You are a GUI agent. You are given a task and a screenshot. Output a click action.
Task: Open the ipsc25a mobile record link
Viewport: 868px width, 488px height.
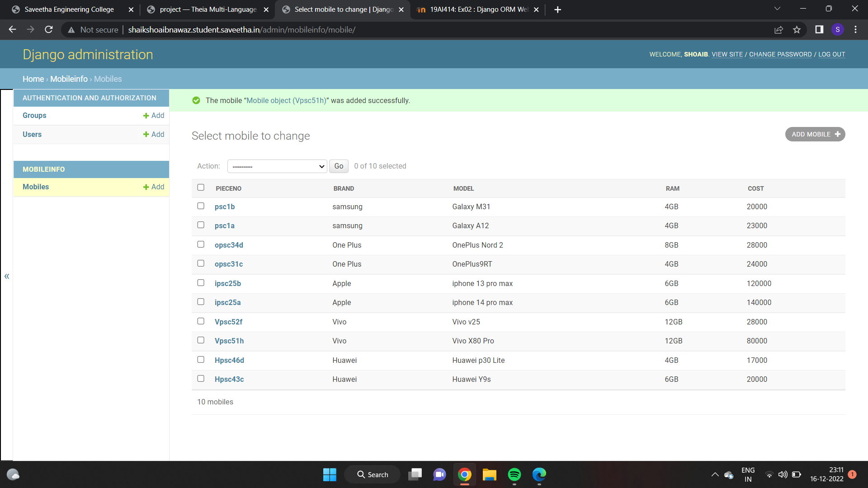click(x=227, y=302)
